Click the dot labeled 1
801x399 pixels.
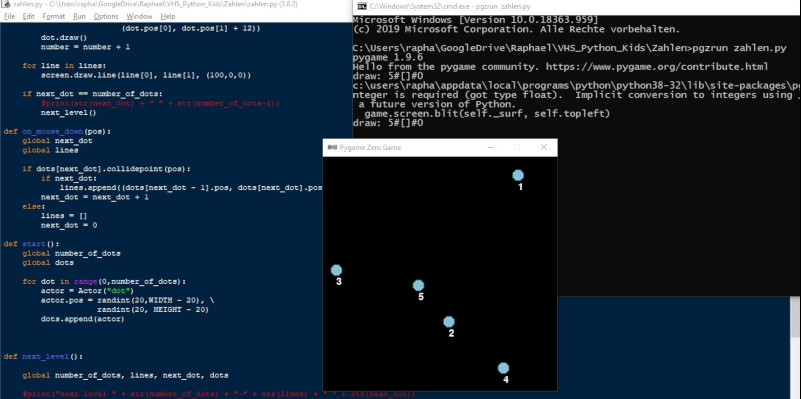click(x=518, y=175)
